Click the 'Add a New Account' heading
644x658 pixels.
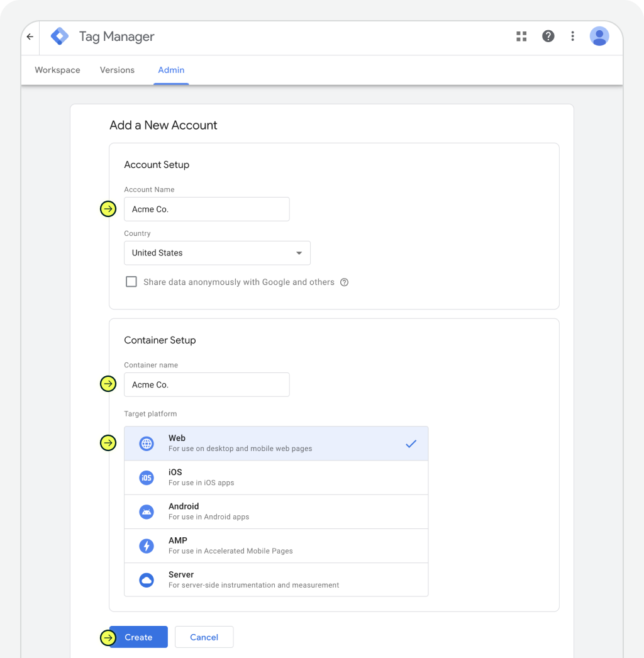(x=164, y=125)
